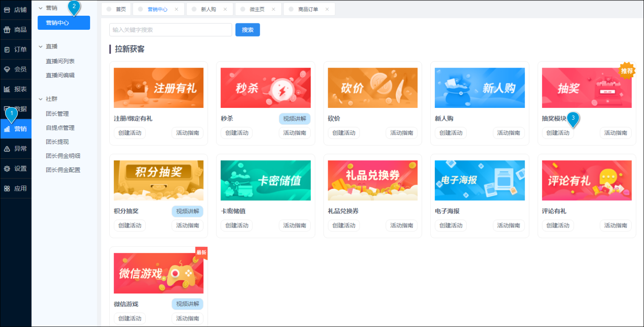Screen dimensions: 644x327
Task: Open the 异常 warning triangle icon
Action: pyautogui.click(x=7, y=149)
